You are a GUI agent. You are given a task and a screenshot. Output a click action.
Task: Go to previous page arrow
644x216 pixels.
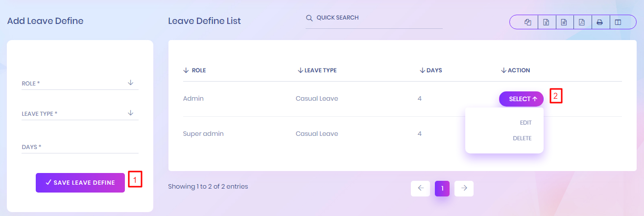pyautogui.click(x=420, y=188)
